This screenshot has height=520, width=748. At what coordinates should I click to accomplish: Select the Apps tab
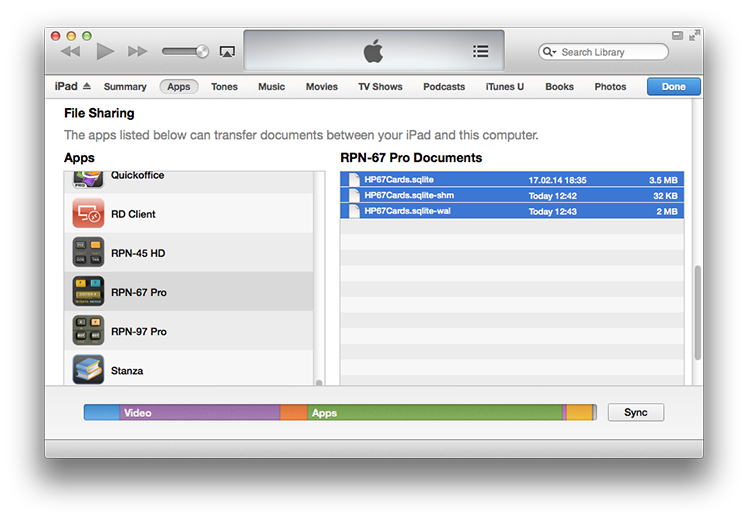(179, 87)
